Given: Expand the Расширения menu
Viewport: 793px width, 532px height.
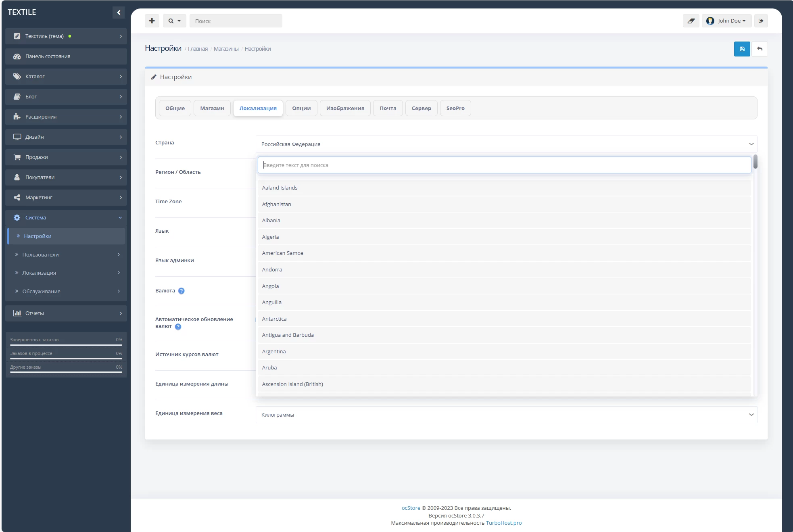Looking at the screenshot, I should click(x=66, y=117).
